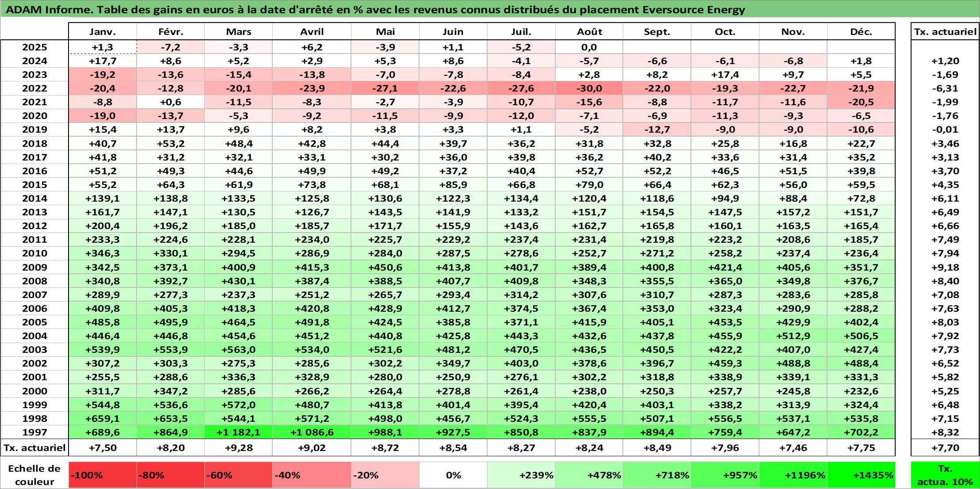980x489 pixels.
Task: Select the -60% color scale swatch
Action: (x=238, y=475)
